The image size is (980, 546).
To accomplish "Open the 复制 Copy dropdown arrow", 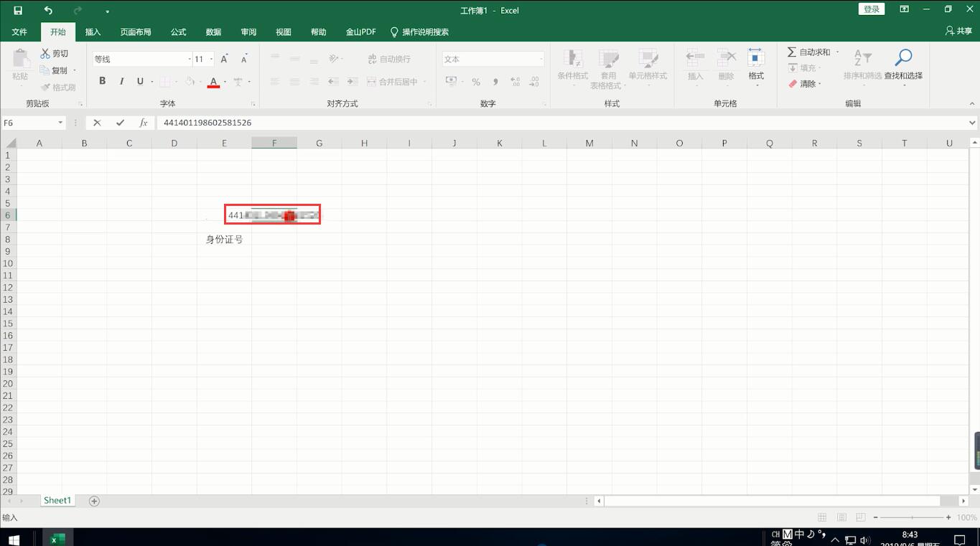I will point(75,70).
